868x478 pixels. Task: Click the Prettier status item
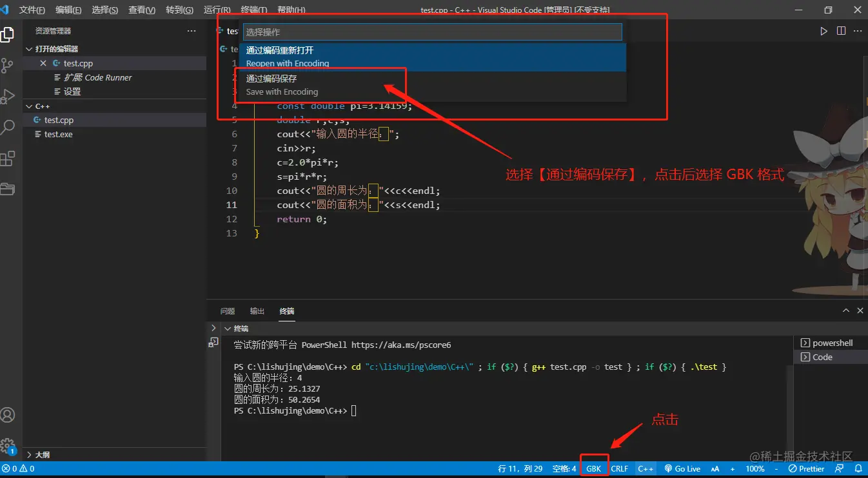(806, 469)
